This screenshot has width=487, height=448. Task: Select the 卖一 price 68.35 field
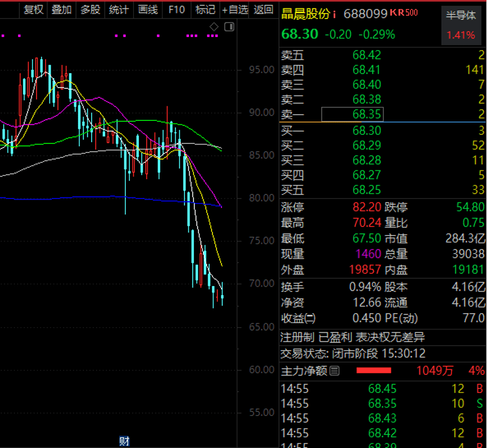pyautogui.click(x=352, y=114)
